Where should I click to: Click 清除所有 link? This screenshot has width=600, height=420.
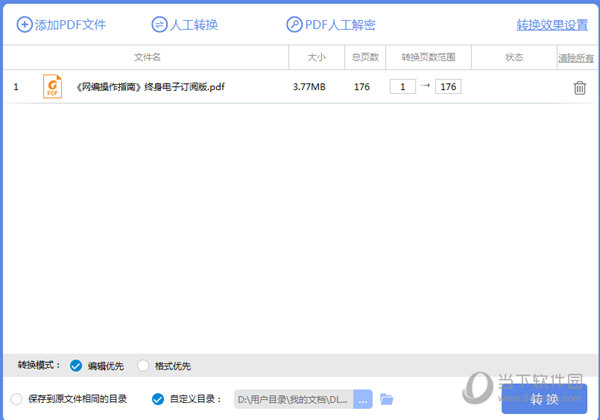tap(576, 58)
